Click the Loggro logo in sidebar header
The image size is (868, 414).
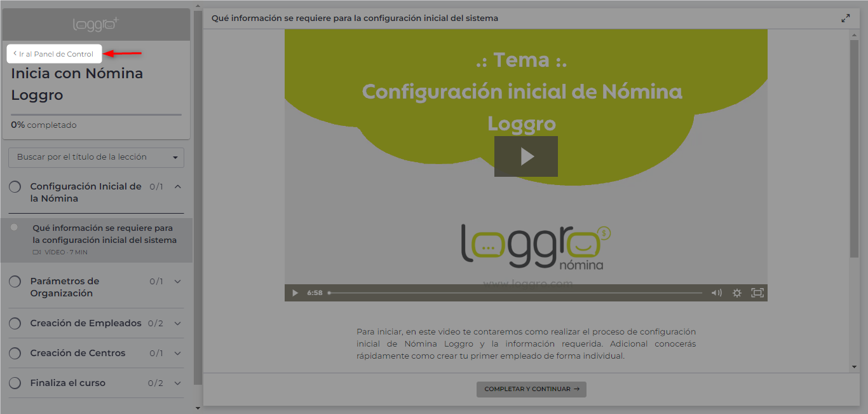click(96, 25)
